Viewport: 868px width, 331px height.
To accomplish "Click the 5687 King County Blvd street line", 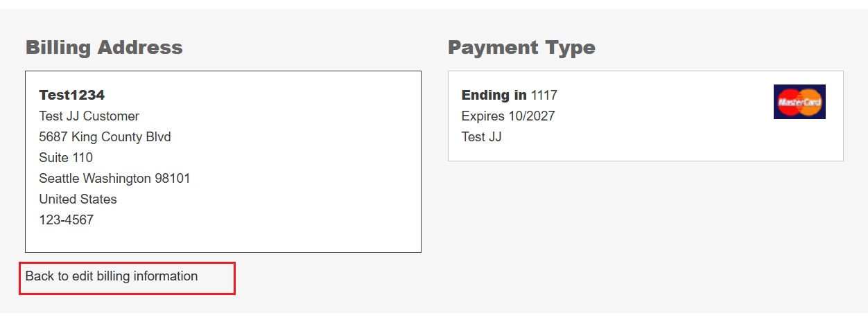I will 105,137.
